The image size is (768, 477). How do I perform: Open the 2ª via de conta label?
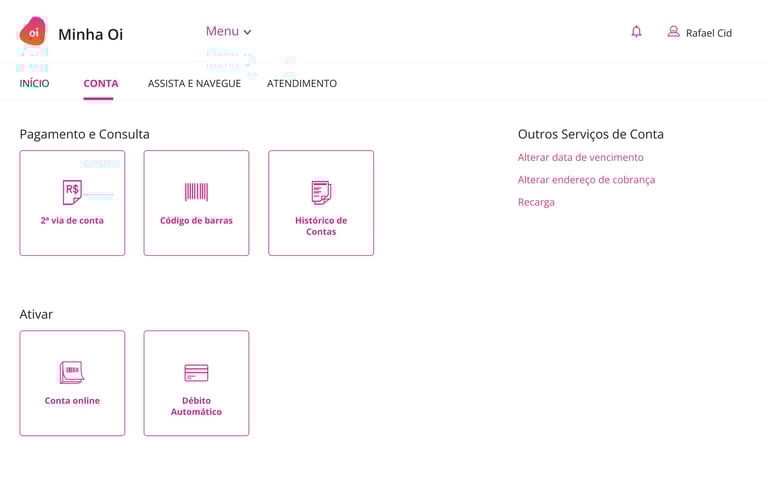click(x=72, y=220)
